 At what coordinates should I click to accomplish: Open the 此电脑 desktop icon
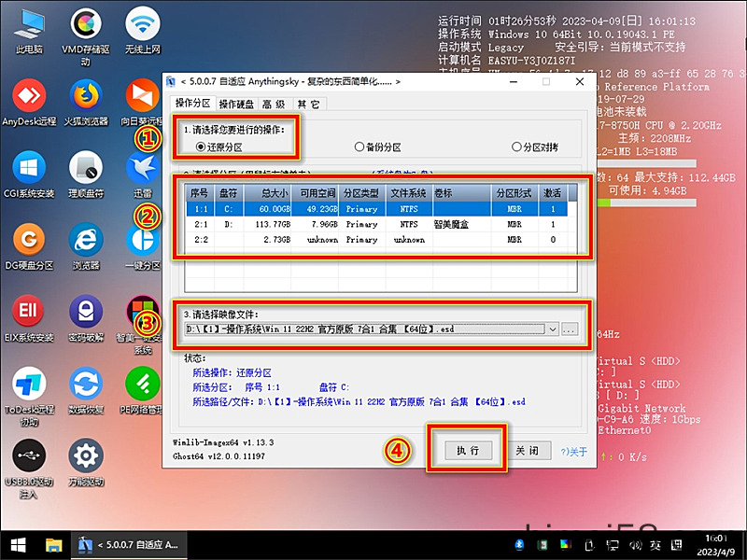pos(29,32)
